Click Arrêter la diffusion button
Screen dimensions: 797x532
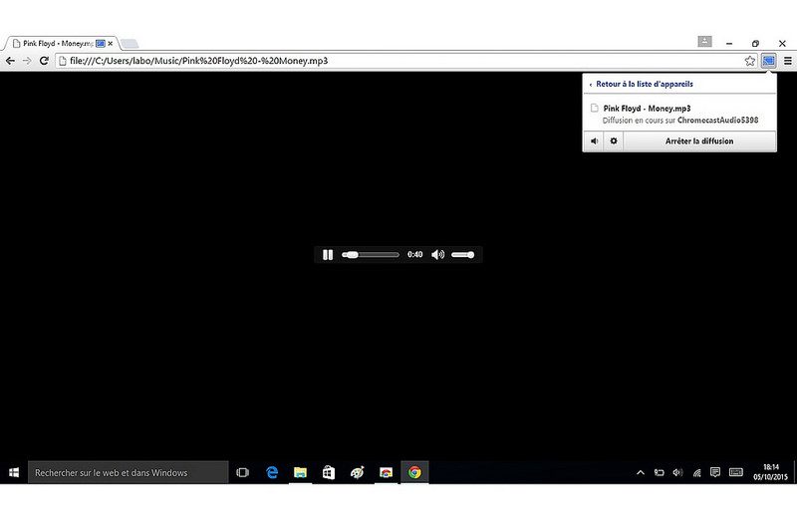point(698,141)
